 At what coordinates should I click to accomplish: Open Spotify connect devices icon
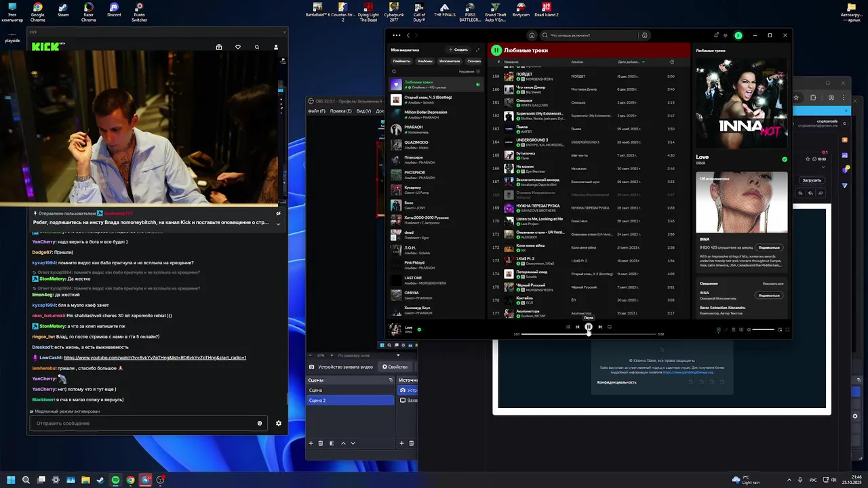pyautogui.click(x=741, y=329)
